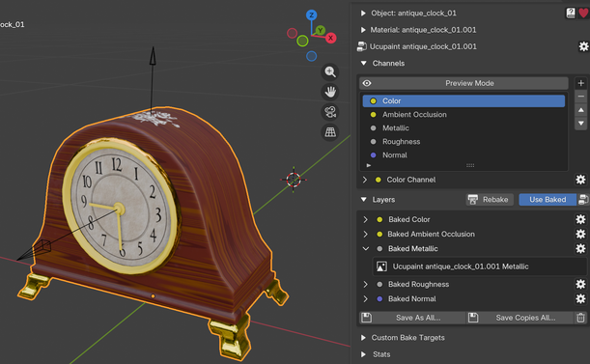Expand the Baked Color layer
This screenshot has height=364, width=590.
click(365, 219)
